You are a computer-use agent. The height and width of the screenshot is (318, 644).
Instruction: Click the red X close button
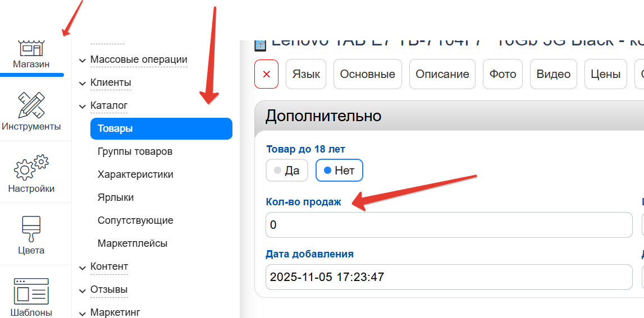pyautogui.click(x=267, y=74)
